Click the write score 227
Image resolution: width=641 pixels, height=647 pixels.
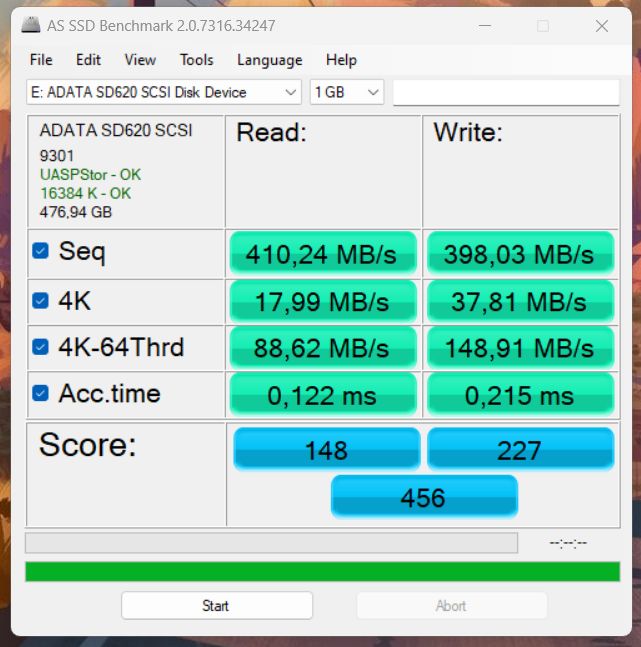pyautogui.click(x=520, y=449)
